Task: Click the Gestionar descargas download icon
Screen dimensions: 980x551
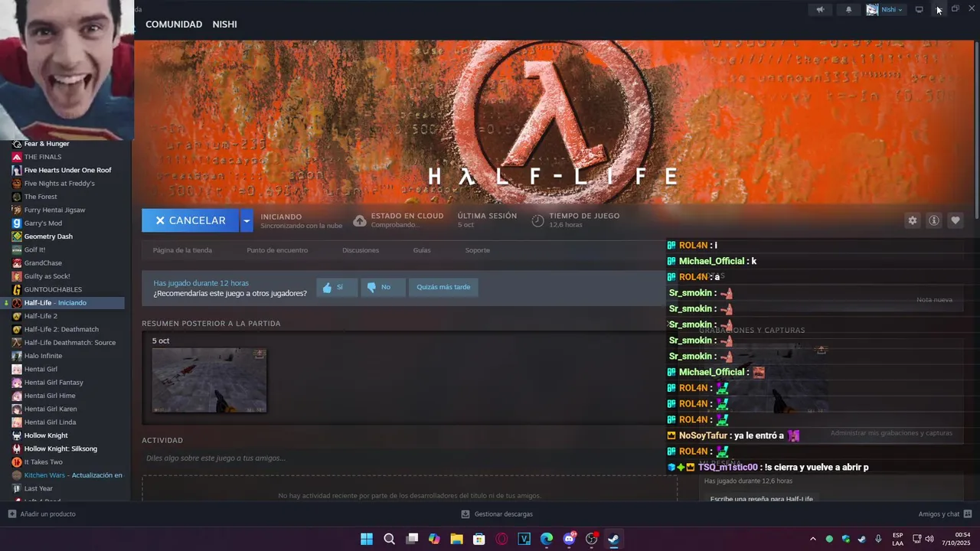Action: pos(465,514)
